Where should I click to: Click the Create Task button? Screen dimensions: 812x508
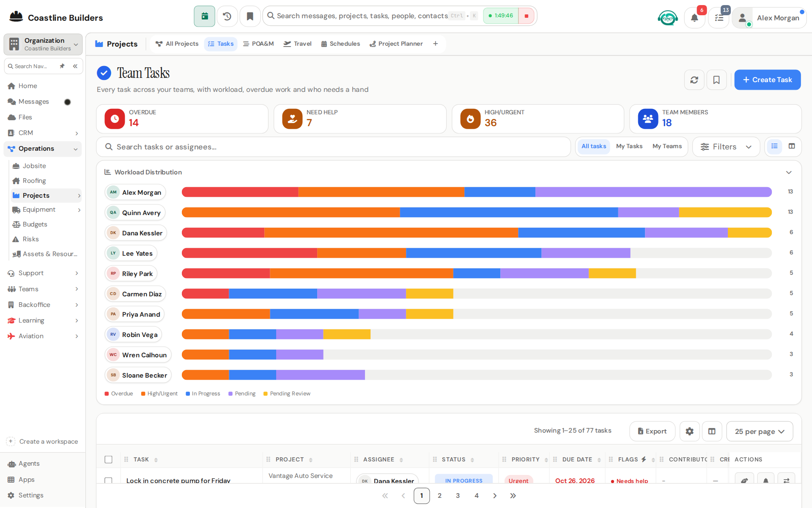coord(767,80)
